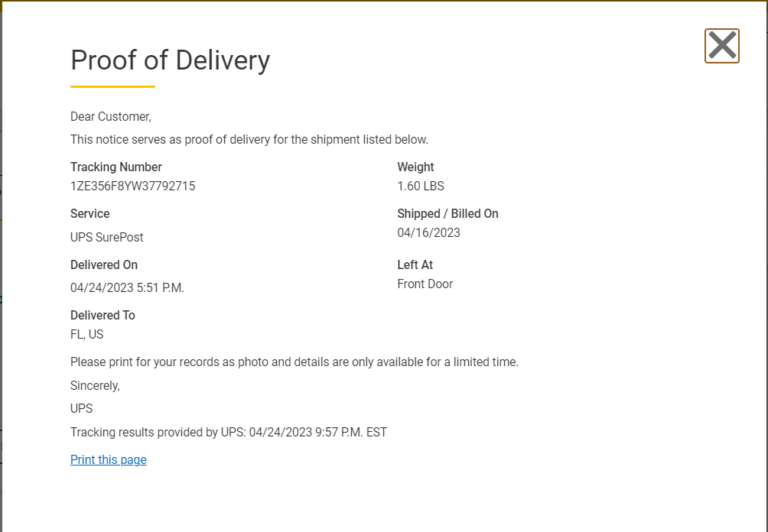Click the Tracking Number label

pyautogui.click(x=116, y=167)
